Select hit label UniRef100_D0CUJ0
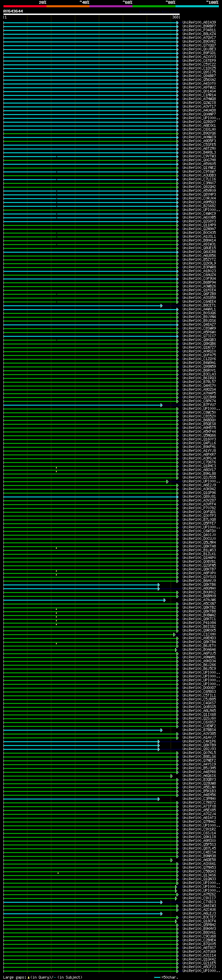Viewport: 222px width, 980px height. coord(199,539)
